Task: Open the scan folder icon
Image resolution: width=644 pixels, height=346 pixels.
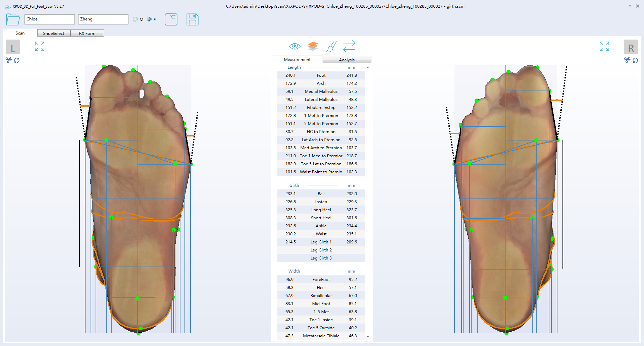Action: 13,19
